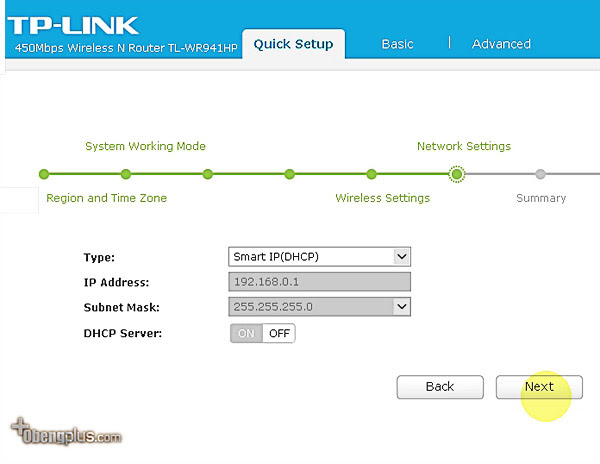Click the "Type:" label
The height and width of the screenshot is (464, 600).
[99, 257]
